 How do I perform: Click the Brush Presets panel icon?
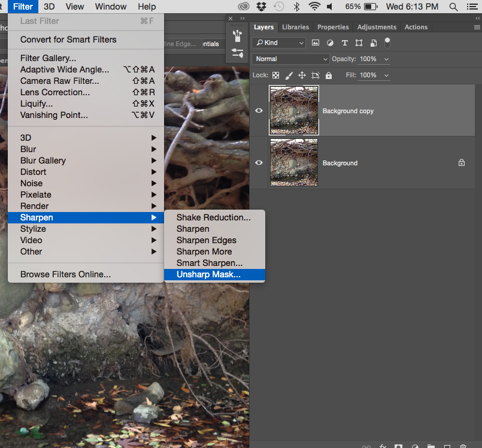[x=237, y=37]
